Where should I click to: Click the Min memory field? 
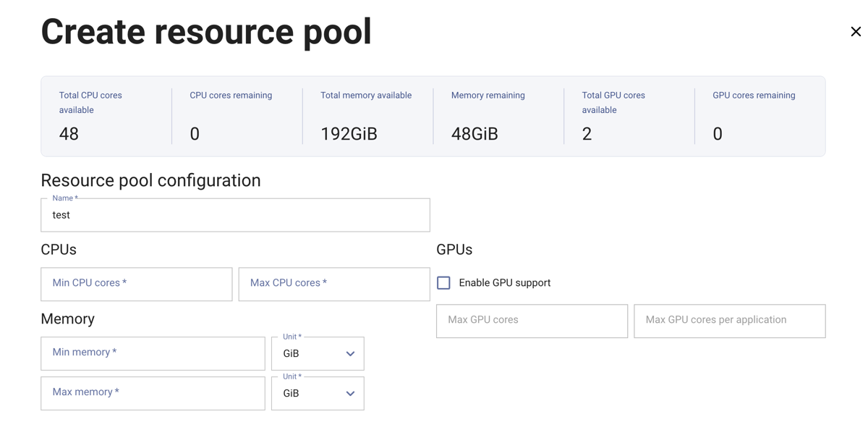point(153,353)
